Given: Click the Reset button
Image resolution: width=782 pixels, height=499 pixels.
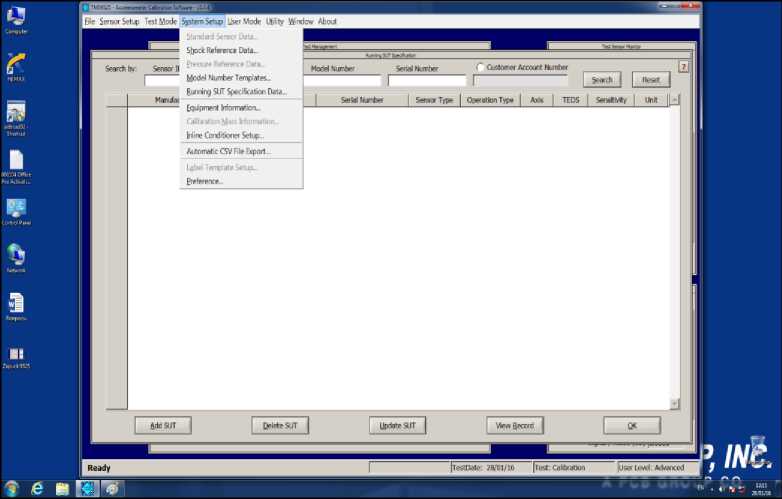Looking at the screenshot, I should click(x=650, y=80).
